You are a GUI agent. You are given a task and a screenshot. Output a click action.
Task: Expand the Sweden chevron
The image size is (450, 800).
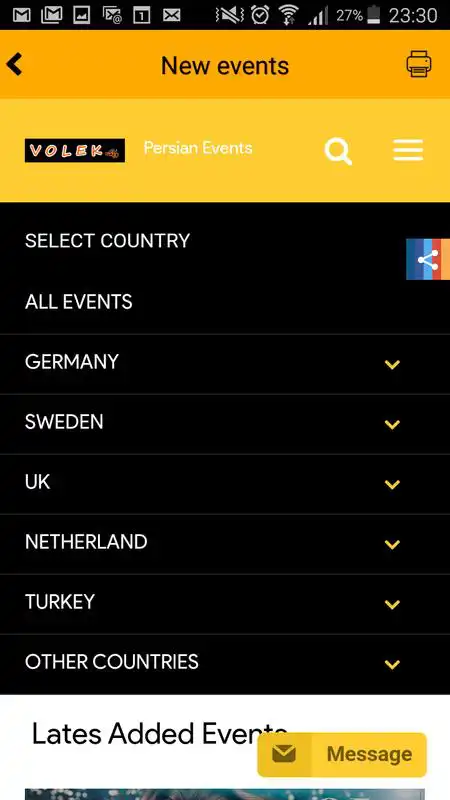click(392, 424)
